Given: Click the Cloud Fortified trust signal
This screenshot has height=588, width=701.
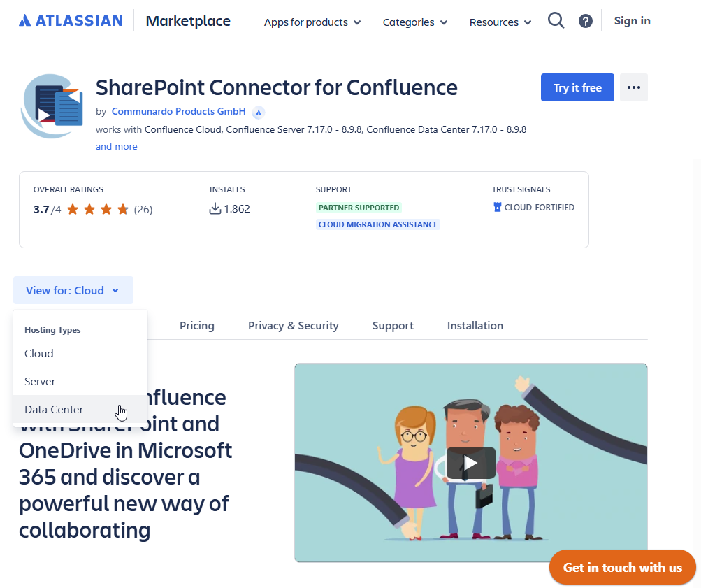Looking at the screenshot, I should (x=534, y=208).
